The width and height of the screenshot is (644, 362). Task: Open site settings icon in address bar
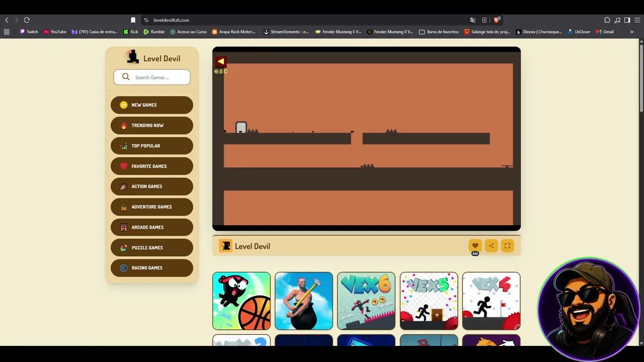[146, 20]
